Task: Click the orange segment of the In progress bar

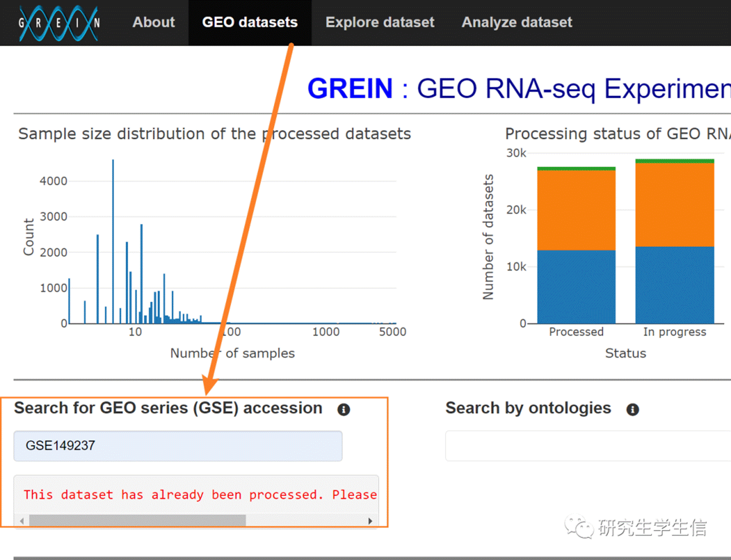Action: click(x=675, y=205)
